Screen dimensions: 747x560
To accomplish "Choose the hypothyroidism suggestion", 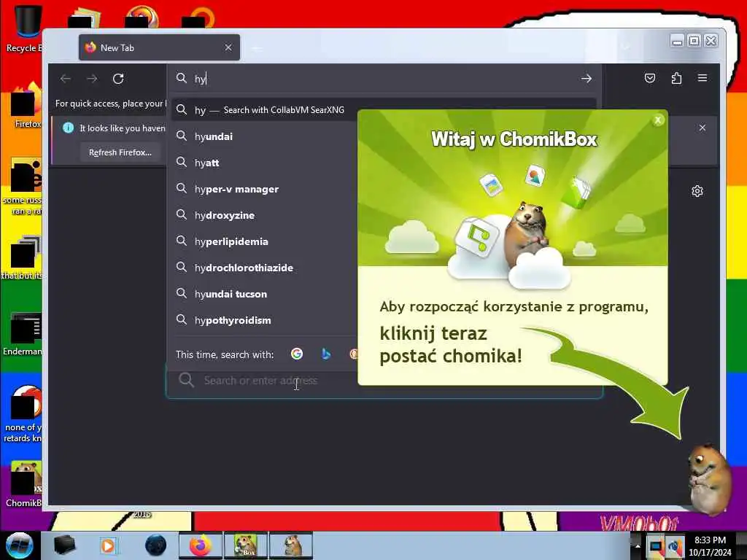I will [264, 320].
